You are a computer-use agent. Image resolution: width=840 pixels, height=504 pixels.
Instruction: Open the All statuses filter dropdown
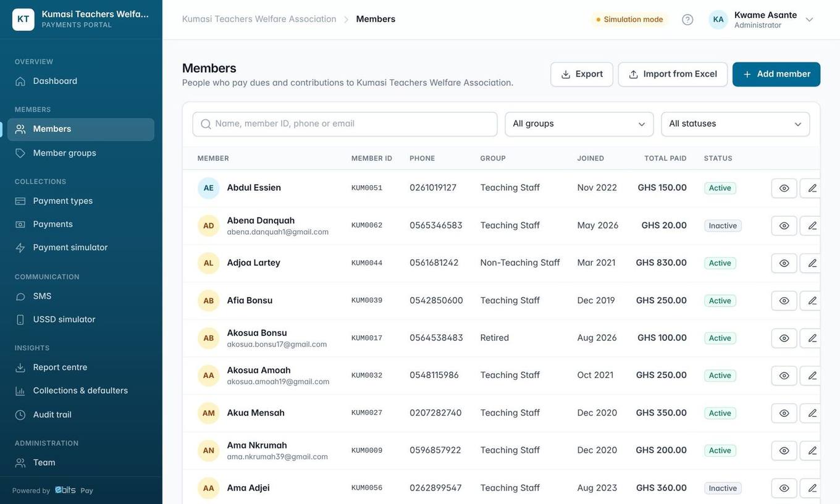pos(736,124)
